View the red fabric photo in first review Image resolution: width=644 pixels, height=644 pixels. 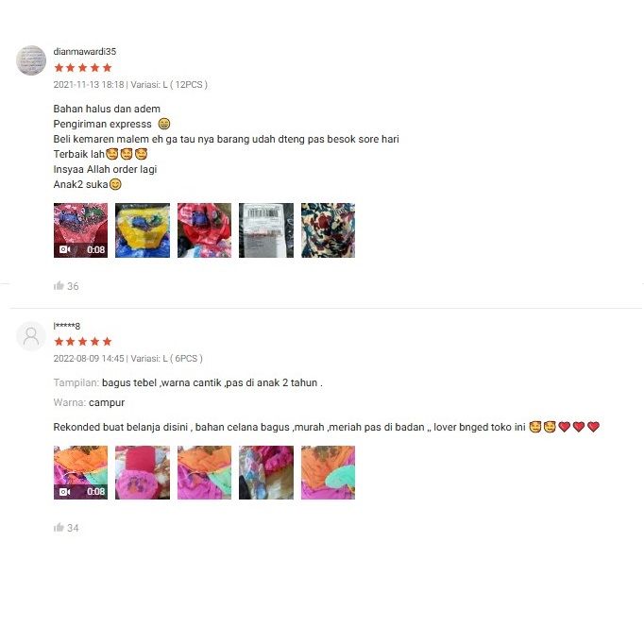pos(204,230)
